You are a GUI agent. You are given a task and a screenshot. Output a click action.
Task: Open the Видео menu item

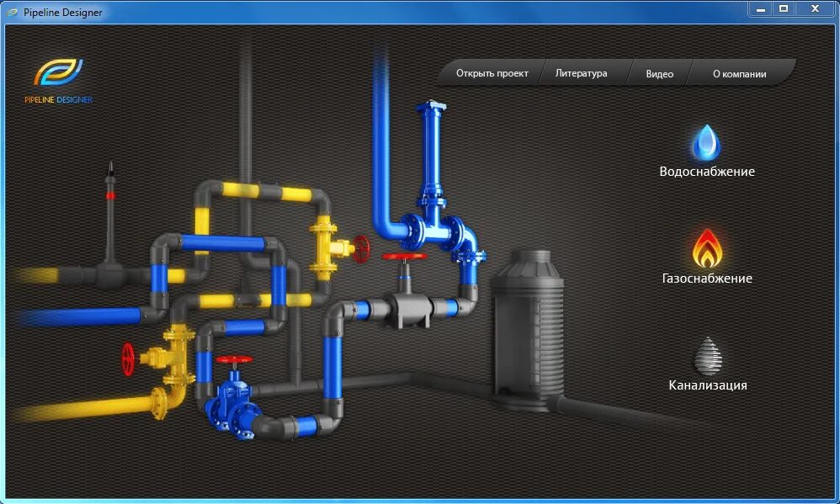[660, 74]
